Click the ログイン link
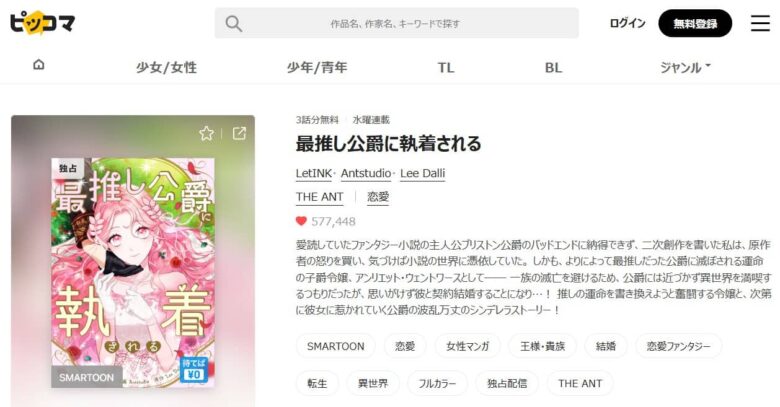This screenshot has height=407, width=780. [x=627, y=23]
